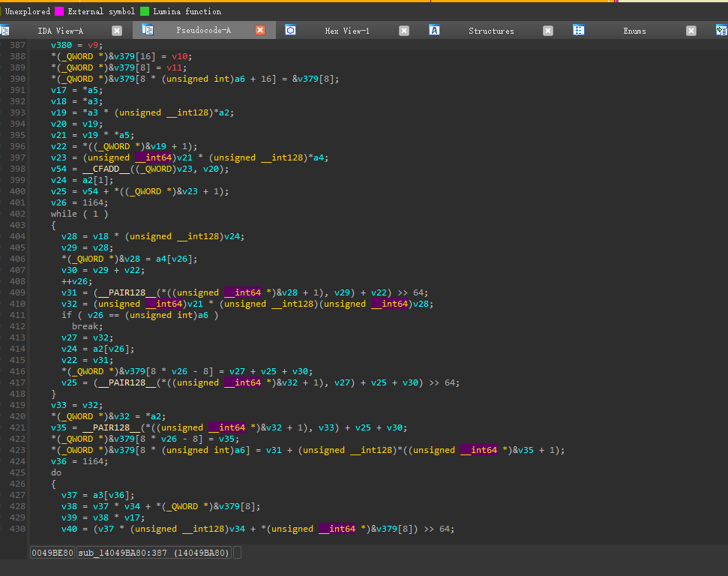Image resolution: width=728 pixels, height=576 pixels.
Task: Switch to the Enums tab
Action: pos(634,31)
